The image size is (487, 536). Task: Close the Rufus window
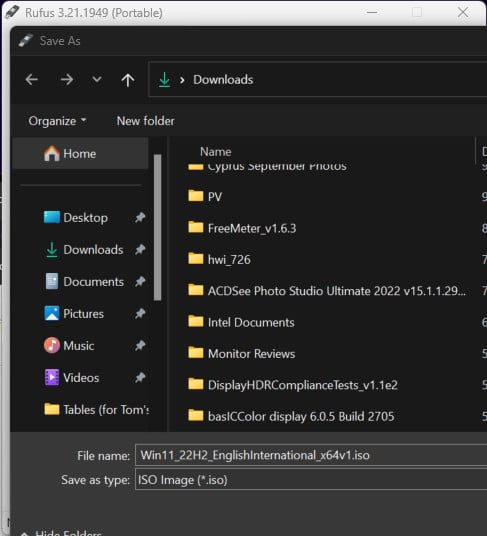coord(463,12)
